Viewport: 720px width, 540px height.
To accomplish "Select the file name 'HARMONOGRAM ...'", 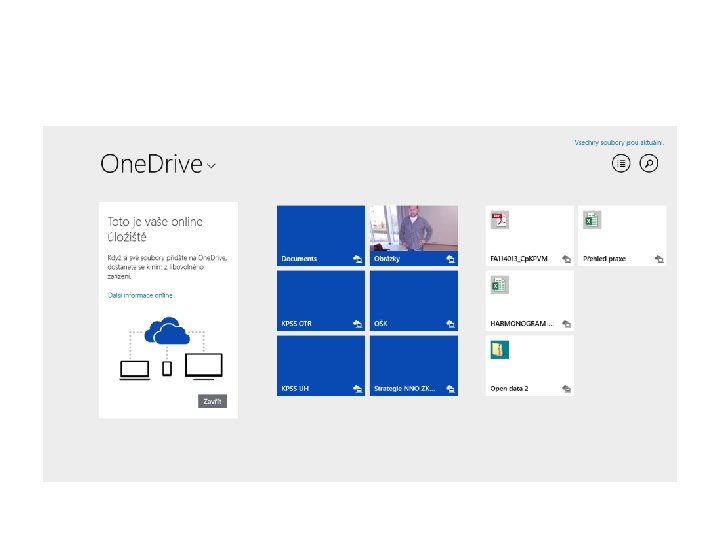I will pos(522,324).
